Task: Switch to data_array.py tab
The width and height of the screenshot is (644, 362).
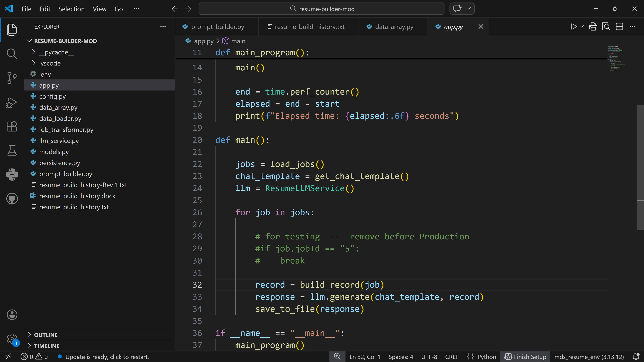Action: 394,27
